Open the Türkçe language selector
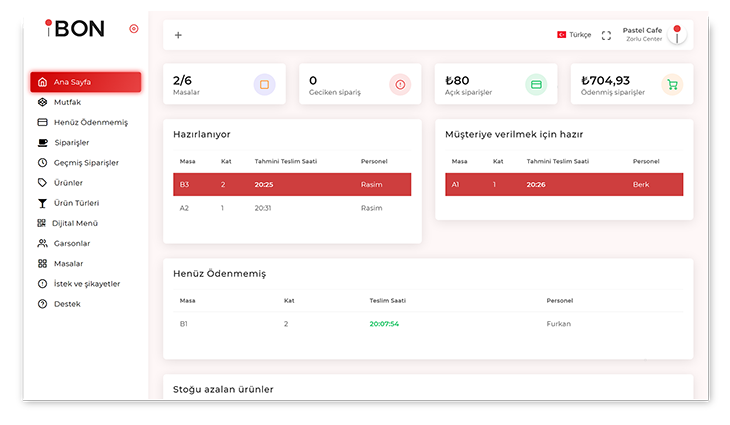Viewport: 730px width, 425px height. pos(574,35)
